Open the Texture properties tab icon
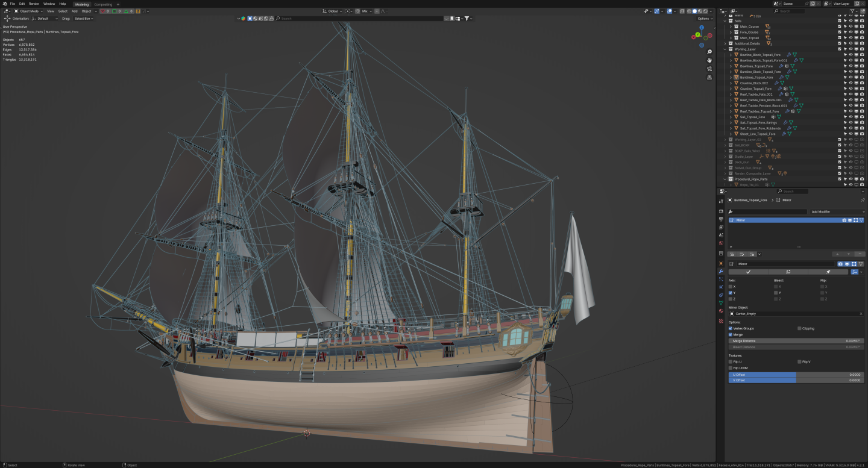The image size is (868, 468). click(721, 321)
